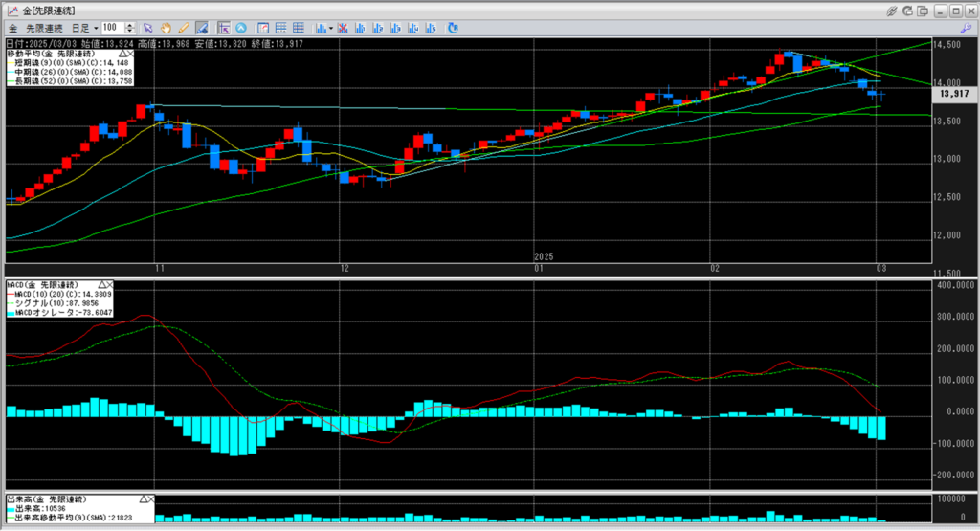Toggle the crosshair cursor display button
Image resolution: width=980 pixels, height=531 pixels.
[223, 28]
